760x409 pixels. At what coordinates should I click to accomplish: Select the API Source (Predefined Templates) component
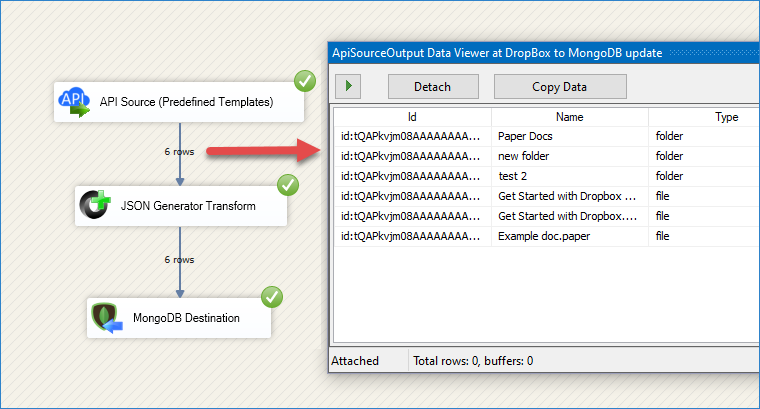click(x=179, y=102)
